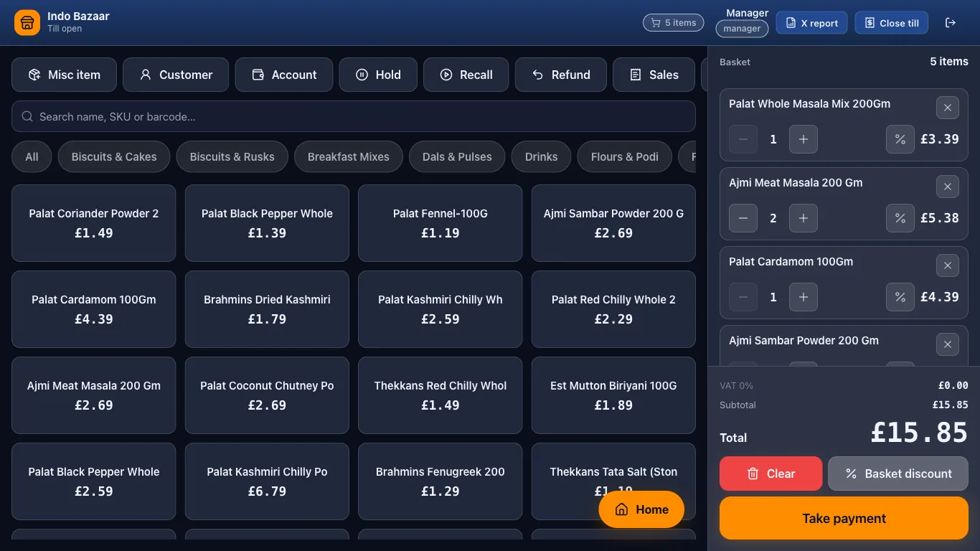The image size is (980, 551).
Task: Apply line discount to Palat Whole Masala Mix
Action: click(900, 139)
